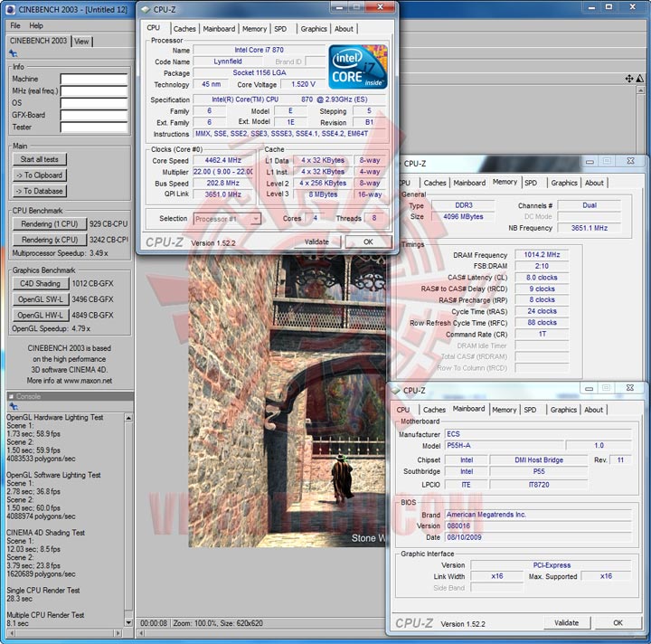Click the MHz (real freq.) input field

click(94, 91)
